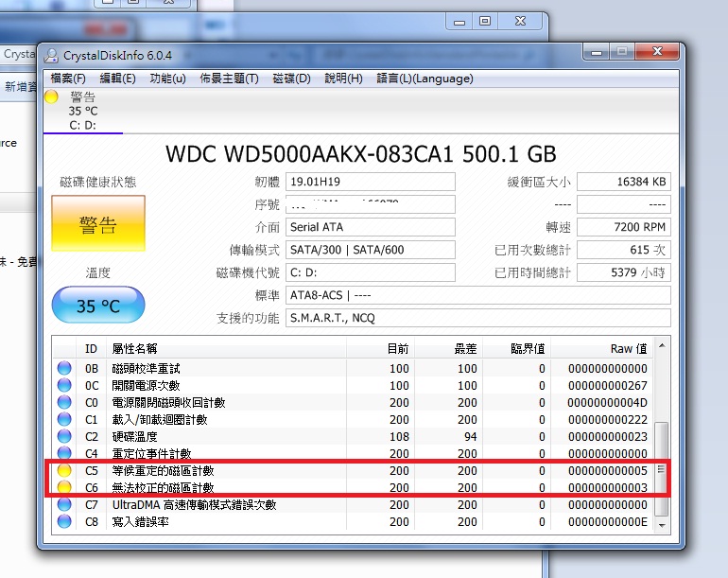Click the yellow disk warning icon in drive bar
Viewport: 728px width, 578px height.
51,96
